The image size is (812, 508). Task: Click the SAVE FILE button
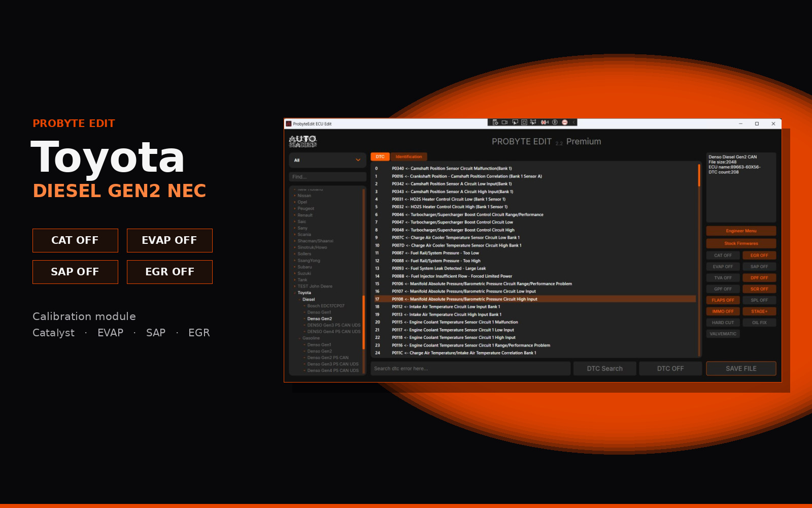tap(741, 369)
